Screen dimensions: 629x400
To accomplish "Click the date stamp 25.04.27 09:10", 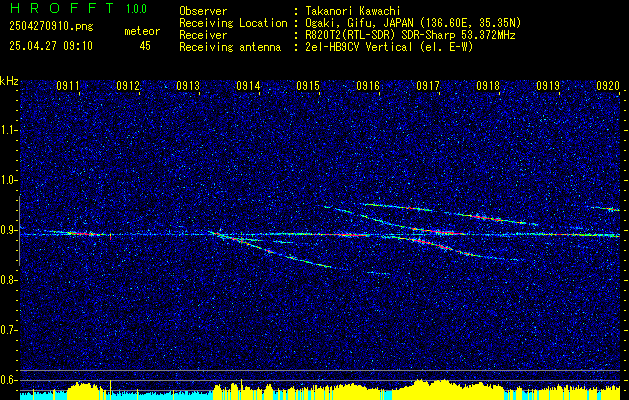I will 51,46.
